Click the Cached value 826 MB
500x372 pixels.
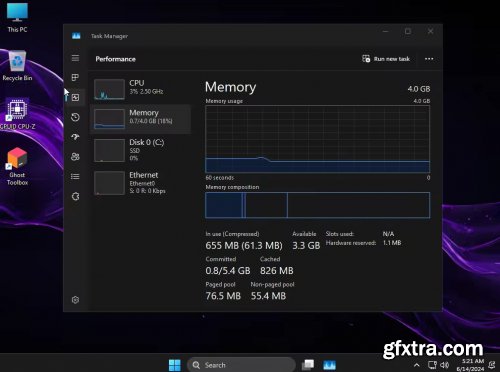tap(277, 271)
